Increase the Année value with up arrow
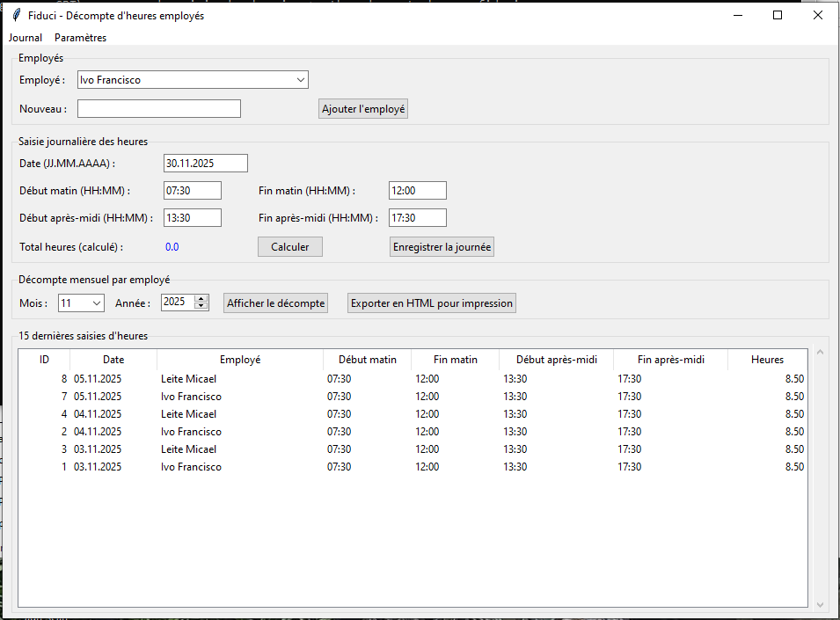This screenshot has width=840, height=620. (x=201, y=299)
